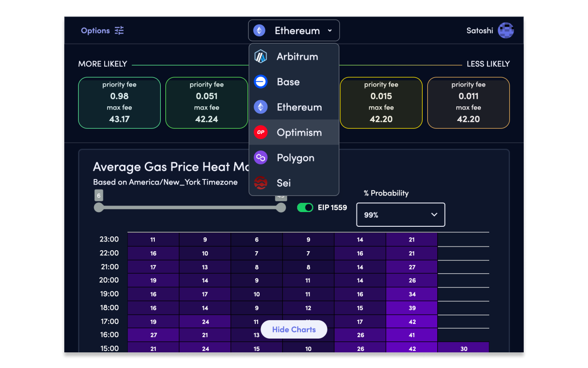Click cell 30 in the 15:00 row

pyautogui.click(x=464, y=349)
